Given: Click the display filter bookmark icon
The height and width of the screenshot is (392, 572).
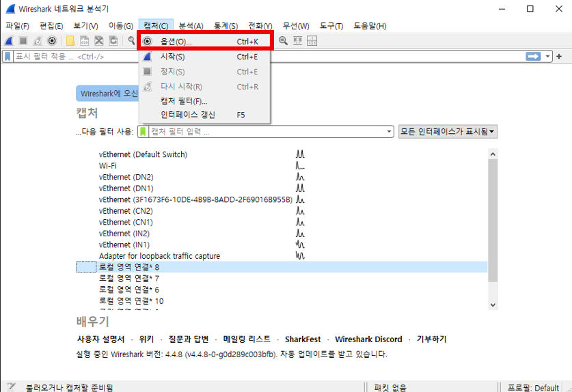Looking at the screenshot, I should click(8, 57).
